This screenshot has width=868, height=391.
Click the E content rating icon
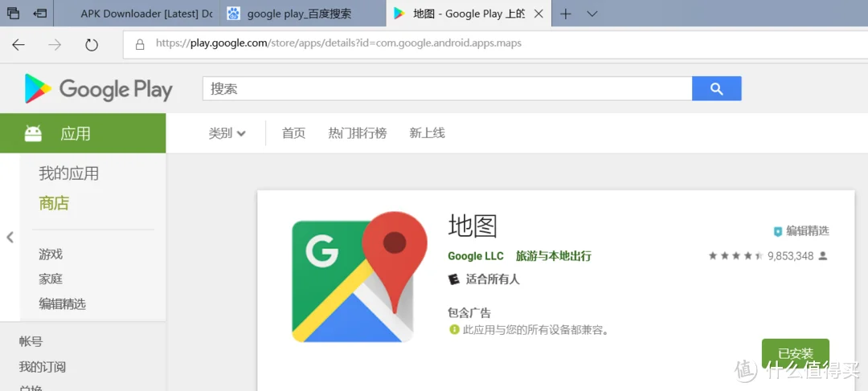[453, 279]
